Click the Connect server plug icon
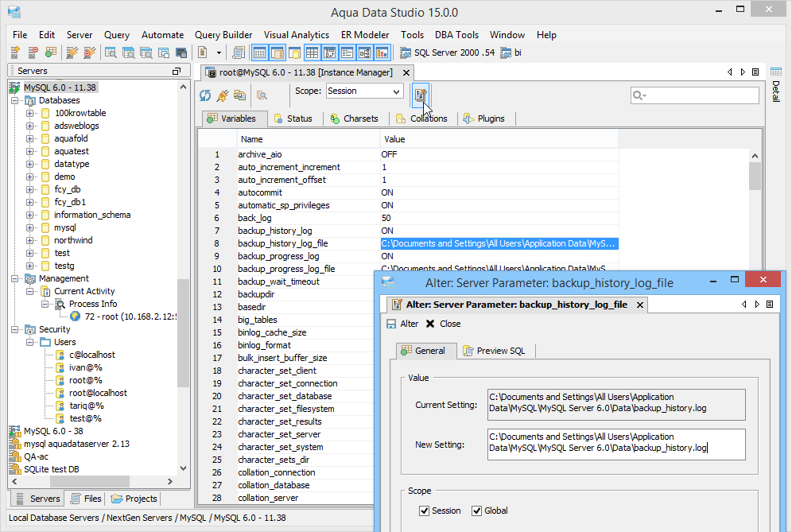This screenshot has height=532, width=792. click(x=72, y=52)
